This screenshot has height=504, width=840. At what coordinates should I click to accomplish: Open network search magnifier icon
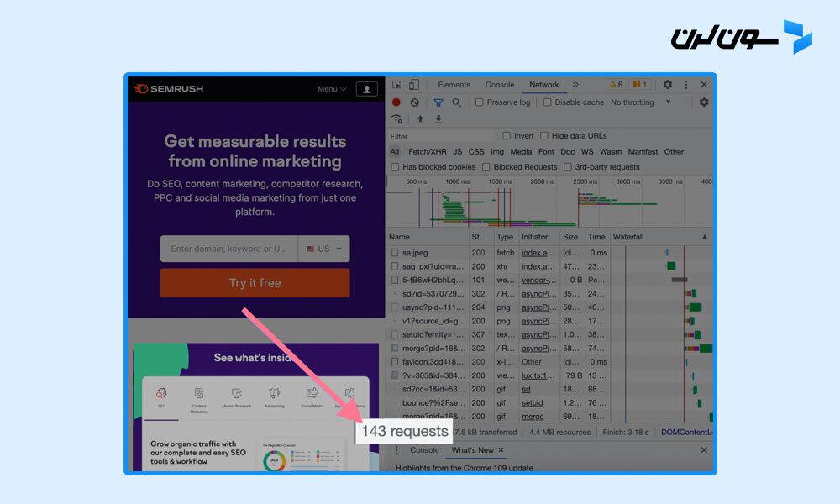pos(456,102)
